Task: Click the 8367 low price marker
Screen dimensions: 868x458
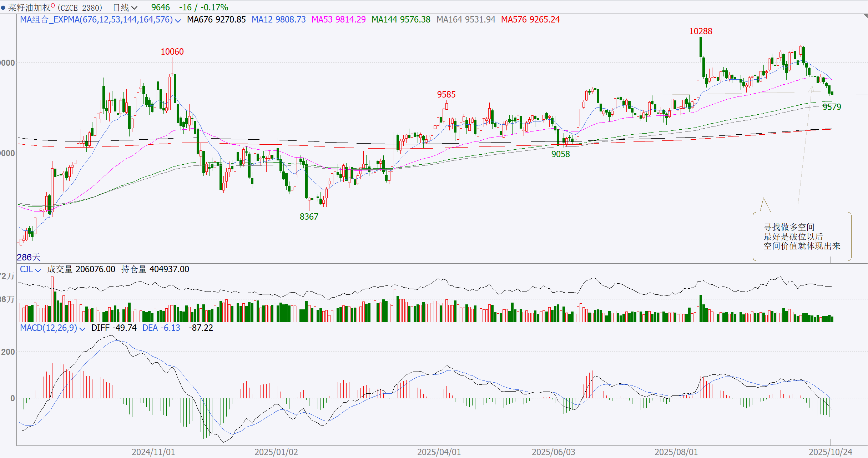Action: (x=309, y=217)
